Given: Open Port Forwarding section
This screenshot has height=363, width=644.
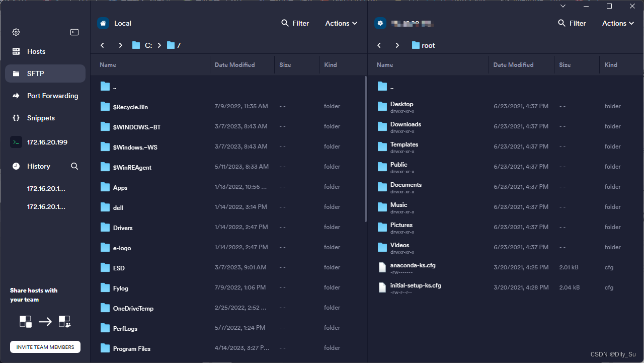Looking at the screenshot, I should coord(45,96).
